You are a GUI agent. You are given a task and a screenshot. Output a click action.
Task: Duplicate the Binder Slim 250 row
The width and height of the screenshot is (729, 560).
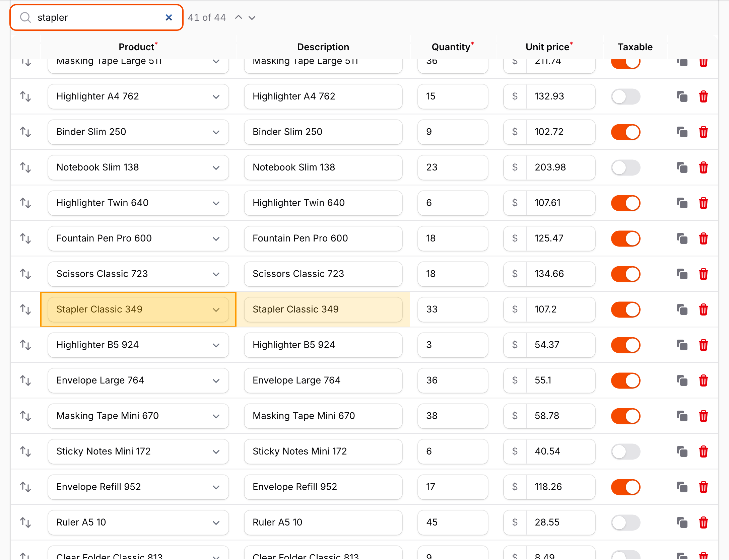point(682,132)
